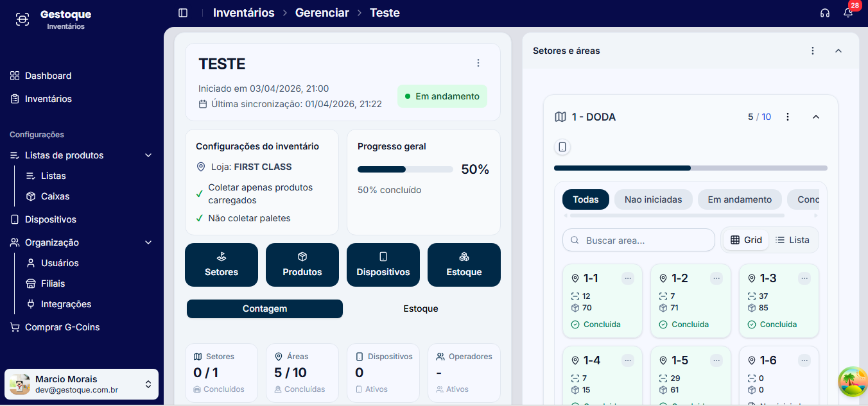Filter areas by Nao iniciadas
Screen dimensions: 868x406
(x=654, y=199)
